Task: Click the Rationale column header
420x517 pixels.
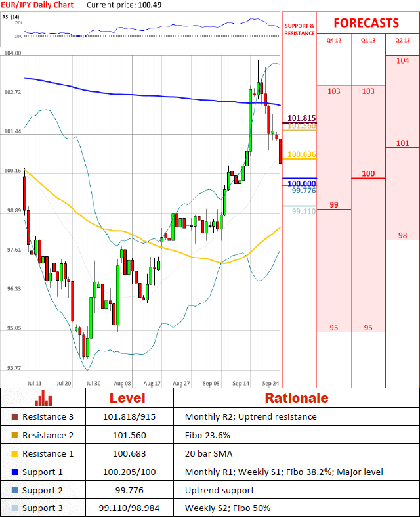Action: coord(296,398)
